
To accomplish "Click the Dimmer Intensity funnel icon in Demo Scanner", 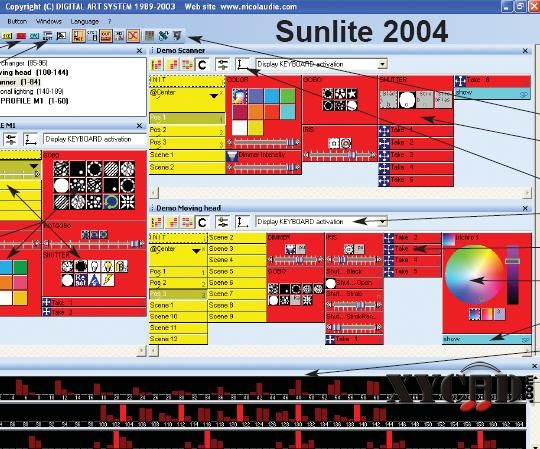I will (232, 156).
